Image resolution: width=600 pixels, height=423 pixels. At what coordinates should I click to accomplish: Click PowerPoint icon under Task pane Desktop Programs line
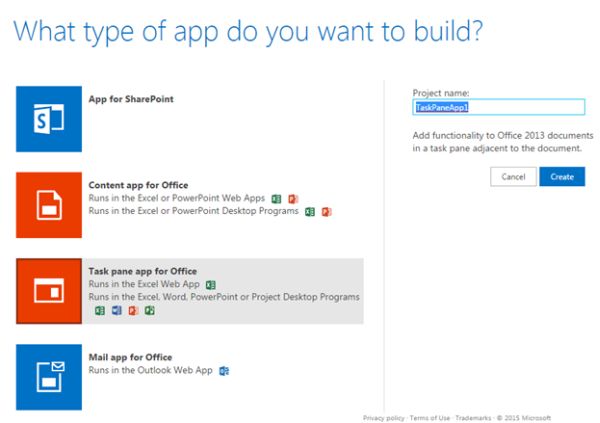133,310
